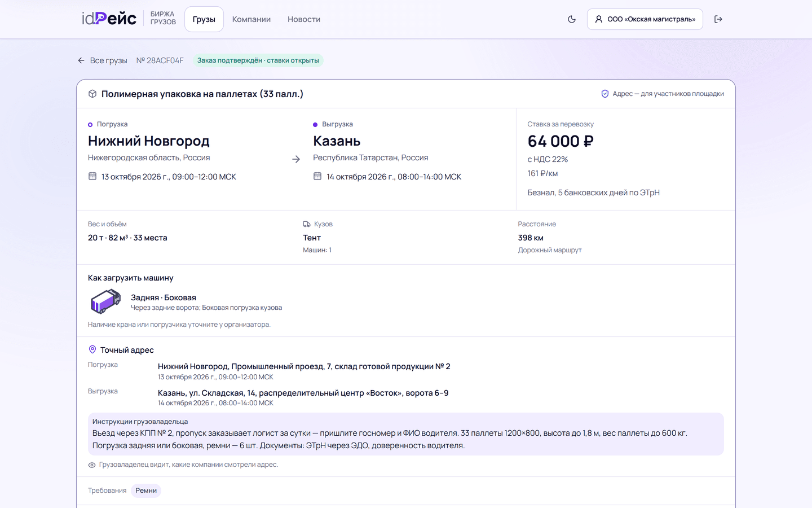Image resolution: width=812 pixels, height=508 pixels.
Task: Click the purple truck loading illustration
Action: click(106, 301)
